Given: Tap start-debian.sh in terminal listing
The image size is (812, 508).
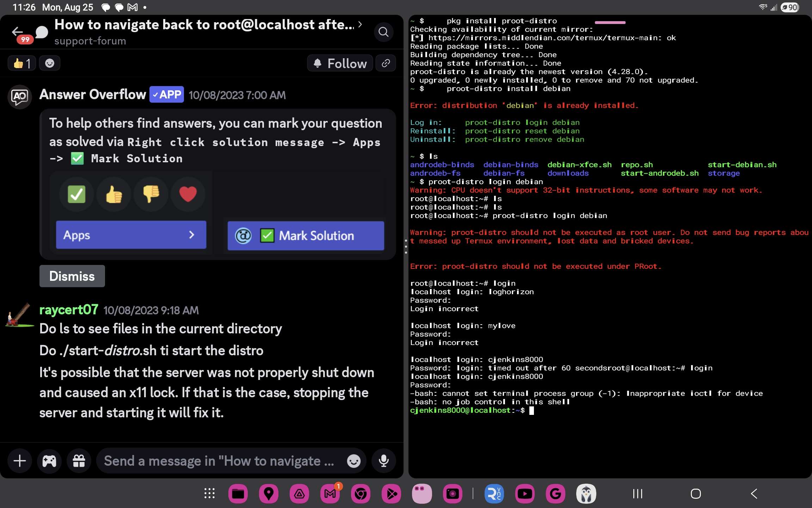Looking at the screenshot, I should (x=742, y=165).
